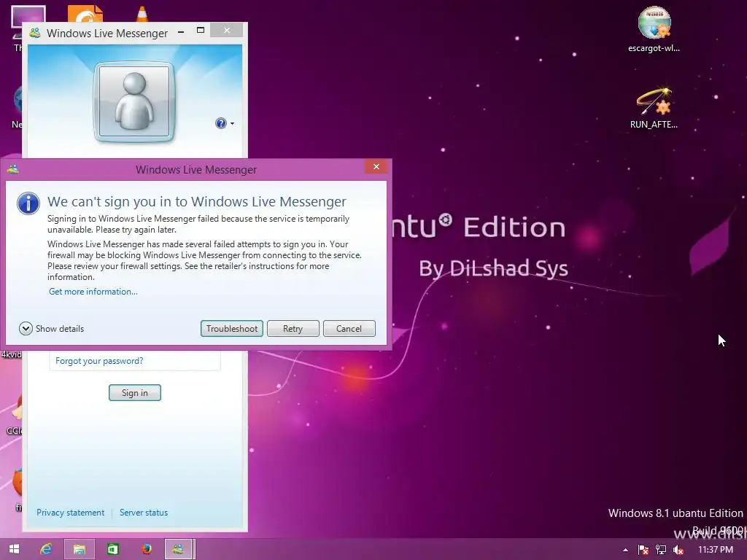Launch Internet Explorer from taskbar
The width and height of the screenshot is (747, 560).
tap(46, 549)
